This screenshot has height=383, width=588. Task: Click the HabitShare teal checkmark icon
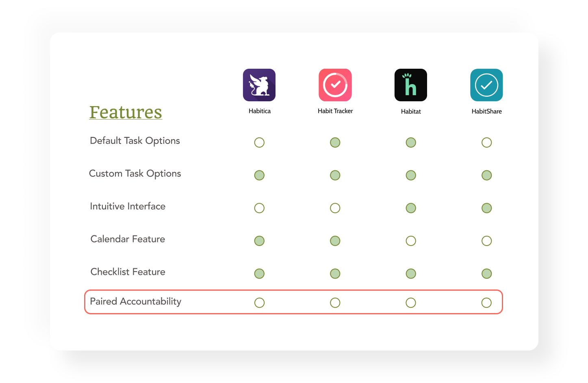click(486, 85)
